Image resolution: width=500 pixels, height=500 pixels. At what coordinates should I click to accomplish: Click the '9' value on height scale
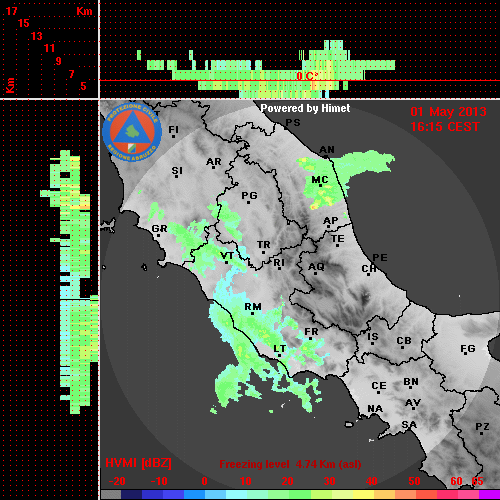point(58,61)
